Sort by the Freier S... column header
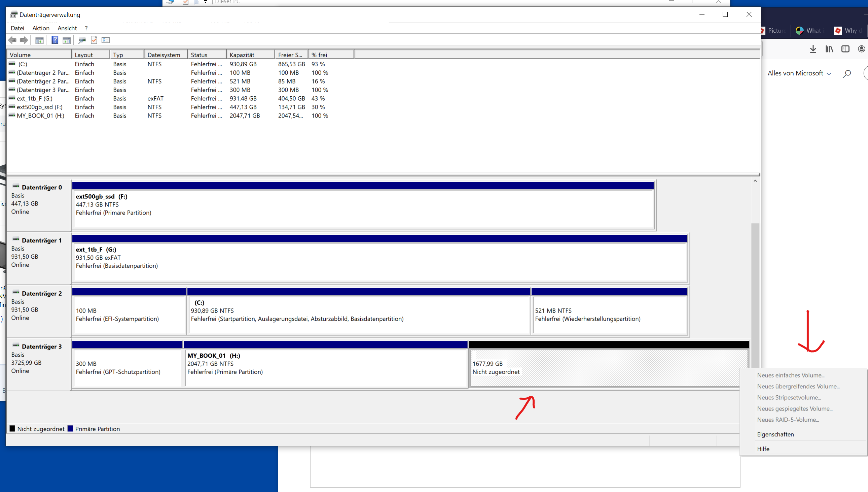868x492 pixels. click(291, 55)
